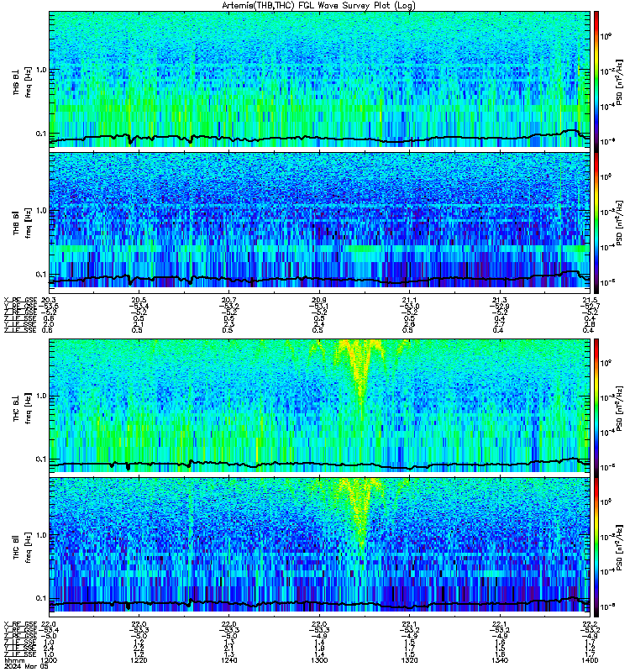Click the 1.0 frequency tick in THB B-parallel panel

click(41, 211)
